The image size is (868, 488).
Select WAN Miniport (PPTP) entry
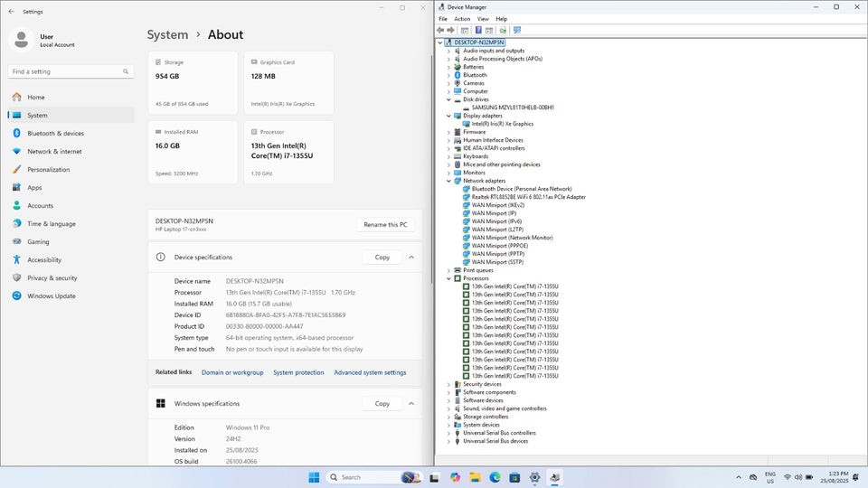tap(497, 254)
